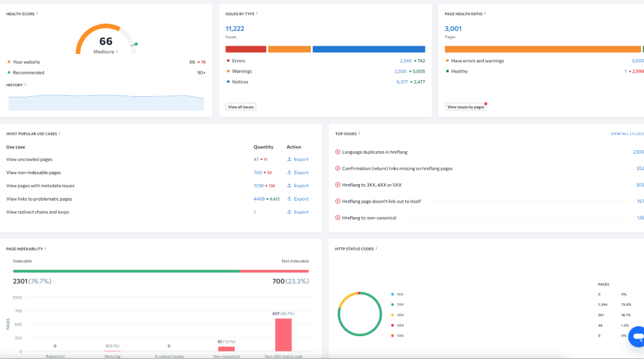The width and height of the screenshot is (644, 359).
Task: Click the Health Score info icon
Action: click(x=38, y=12)
